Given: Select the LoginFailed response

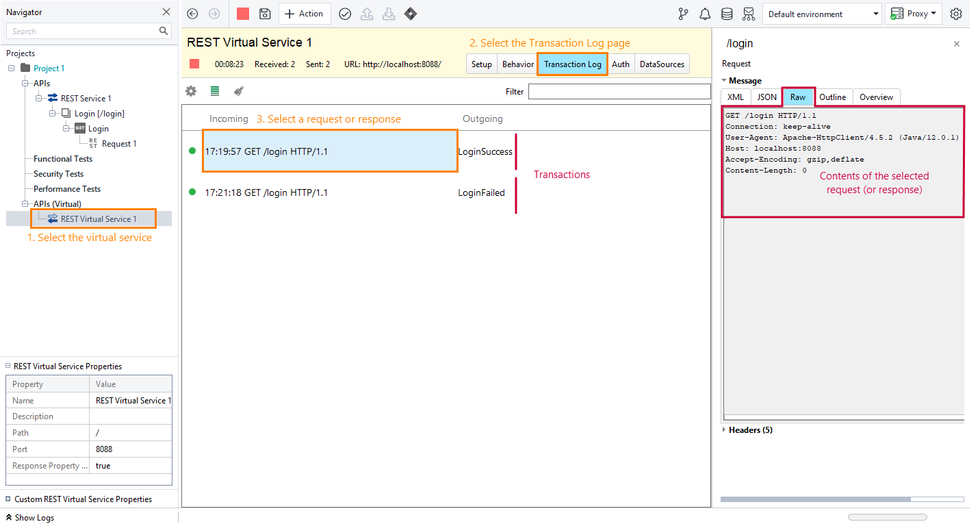Looking at the screenshot, I should [x=482, y=192].
